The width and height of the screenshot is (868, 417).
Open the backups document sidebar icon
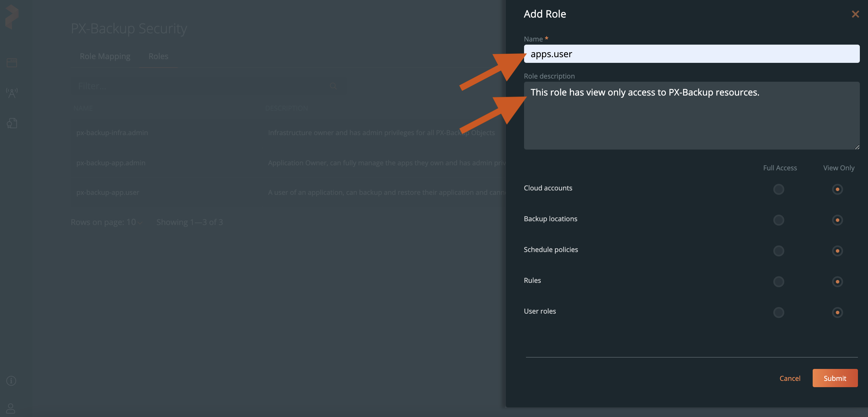click(12, 123)
